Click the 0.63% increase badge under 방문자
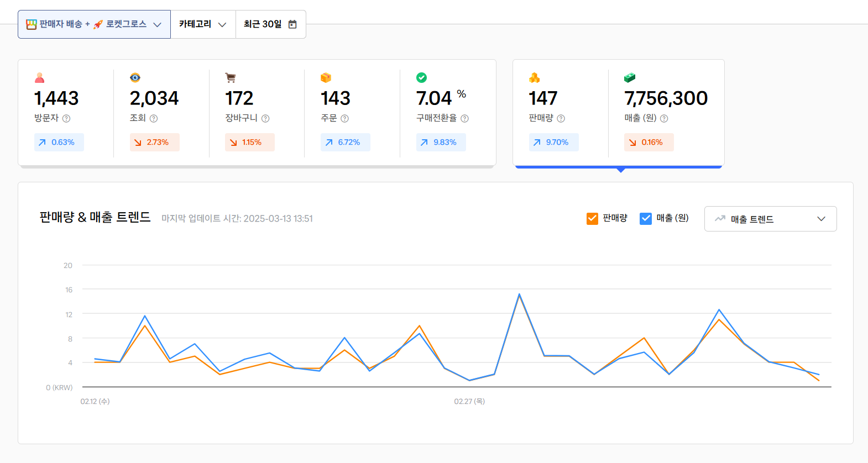The image size is (868, 463). pos(59,142)
